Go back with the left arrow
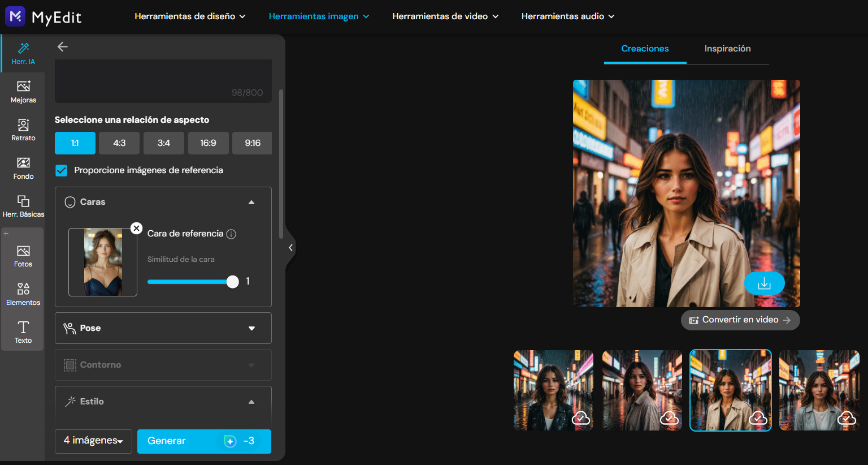868x465 pixels. click(x=63, y=47)
